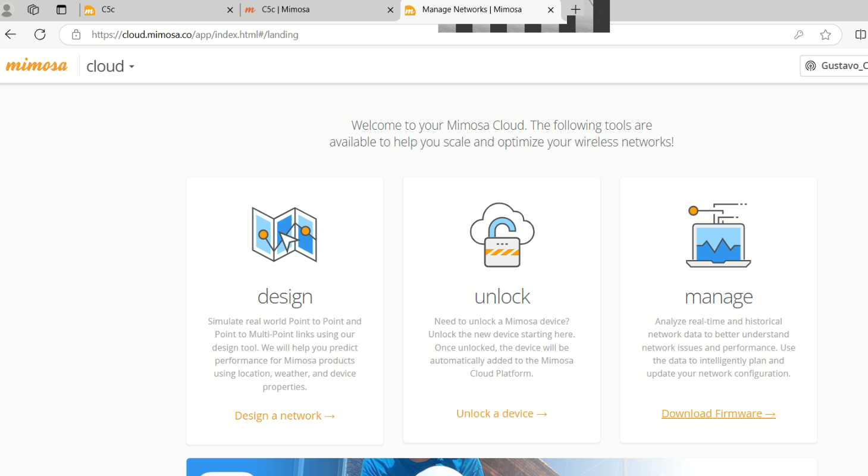The width and height of the screenshot is (868, 476).
Task: Click the banner image below the cards
Action: (502, 467)
